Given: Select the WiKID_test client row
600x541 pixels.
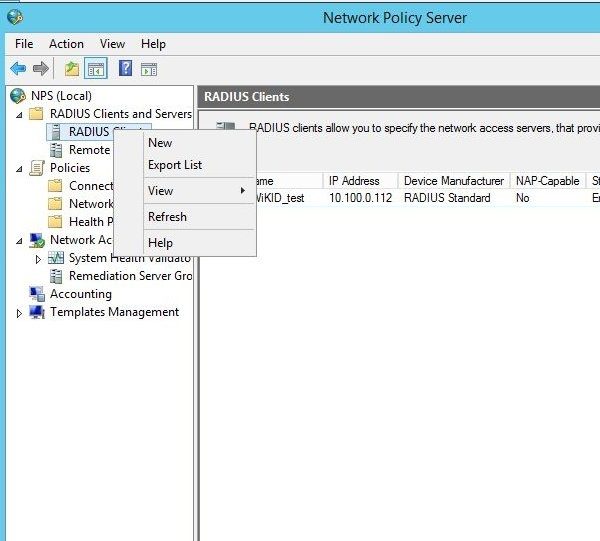Looking at the screenshot, I should click(x=427, y=198).
